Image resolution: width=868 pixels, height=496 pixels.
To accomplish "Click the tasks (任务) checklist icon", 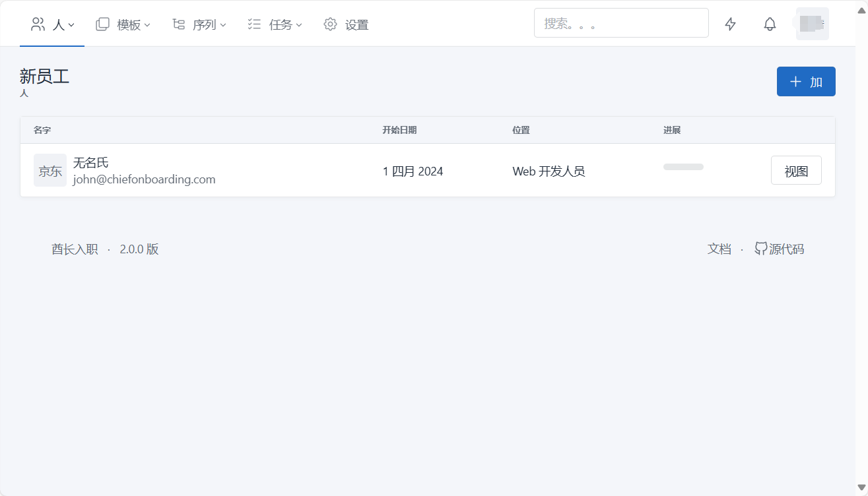I will pyautogui.click(x=254, y=24).
